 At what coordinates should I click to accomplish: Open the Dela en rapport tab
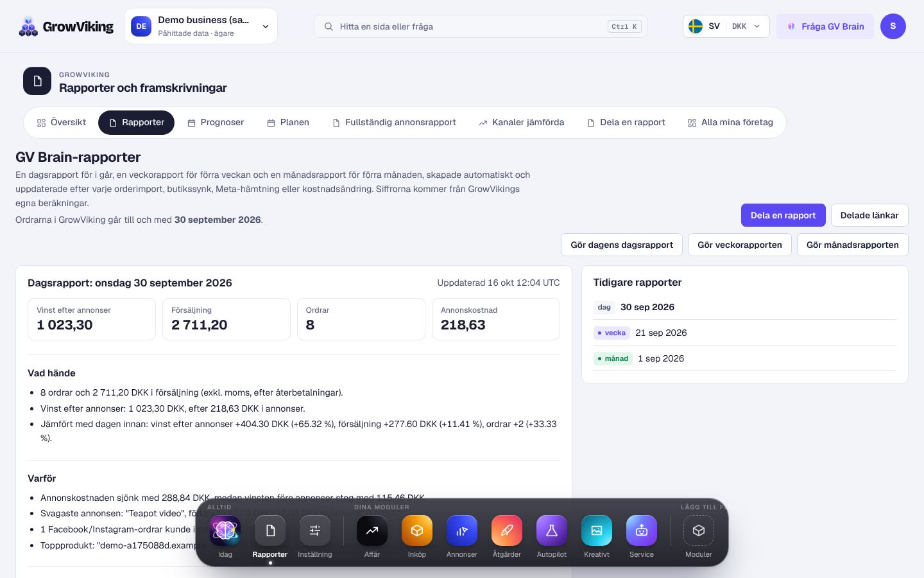point(626,123)
